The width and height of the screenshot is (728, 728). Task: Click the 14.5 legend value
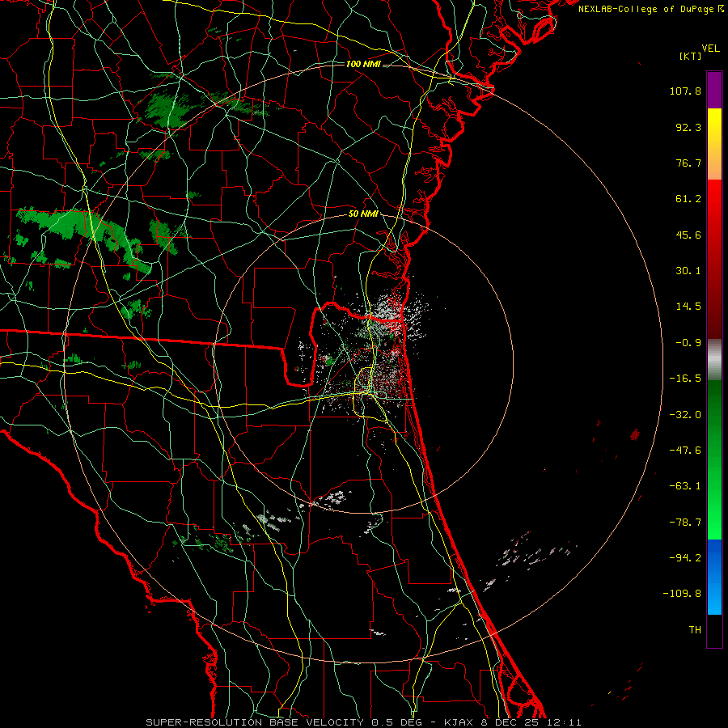coord(688,307)
